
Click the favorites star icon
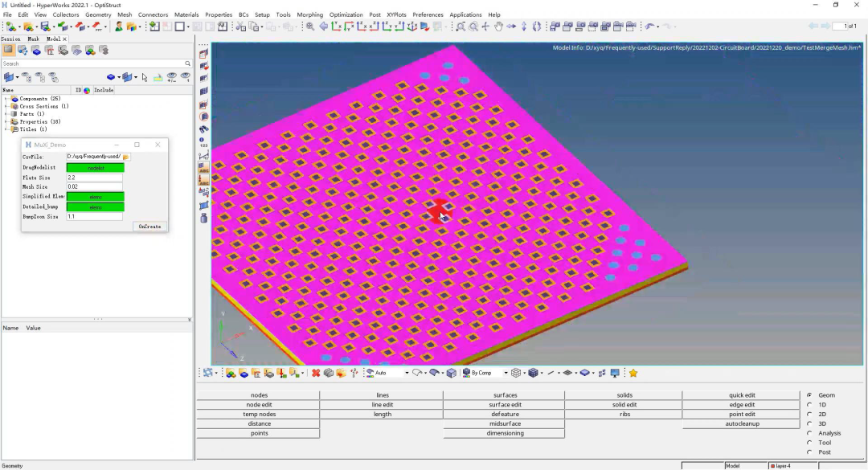pos(633,373)
